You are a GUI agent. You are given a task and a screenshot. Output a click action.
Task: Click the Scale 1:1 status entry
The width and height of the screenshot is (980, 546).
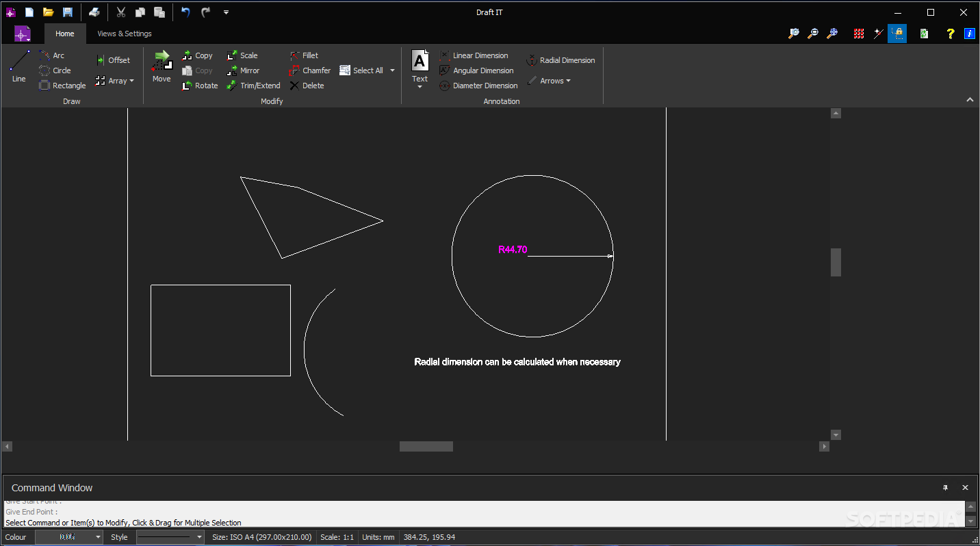tap(337, 537)
